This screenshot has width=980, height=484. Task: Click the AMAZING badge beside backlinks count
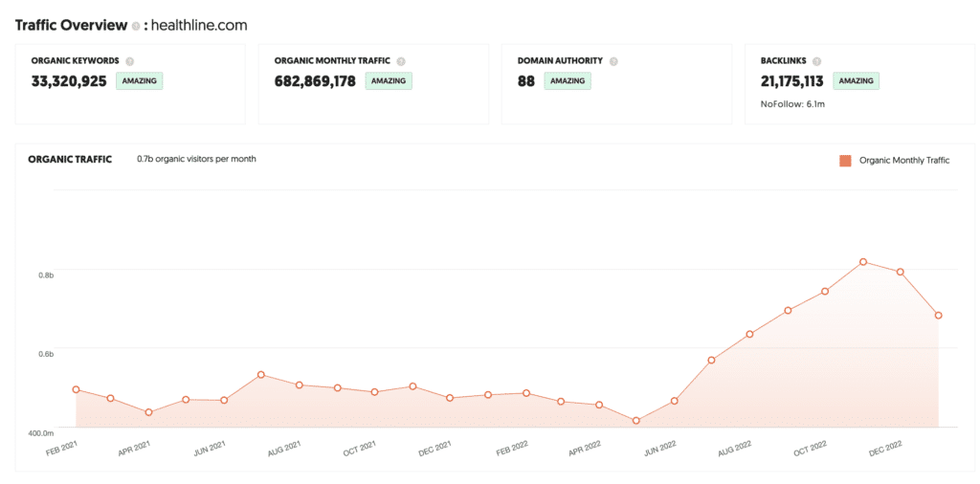click(856, 81)
